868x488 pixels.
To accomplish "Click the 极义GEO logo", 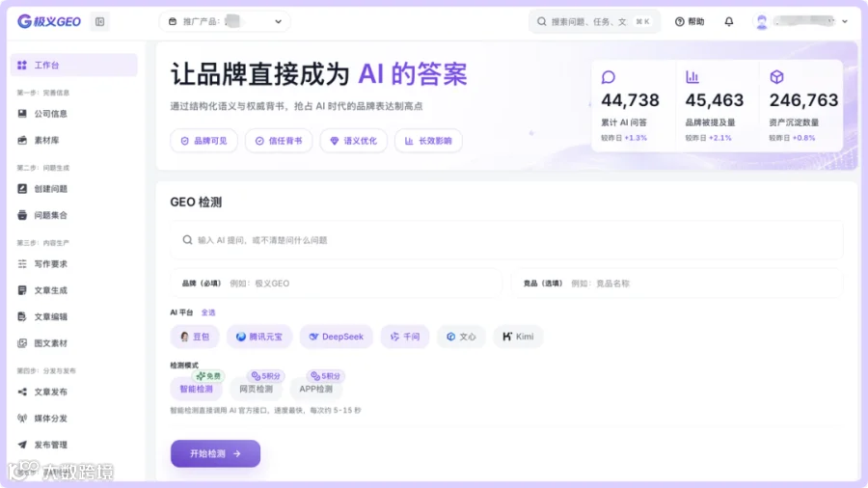I will pyautogui.click(x=49, y=21).
